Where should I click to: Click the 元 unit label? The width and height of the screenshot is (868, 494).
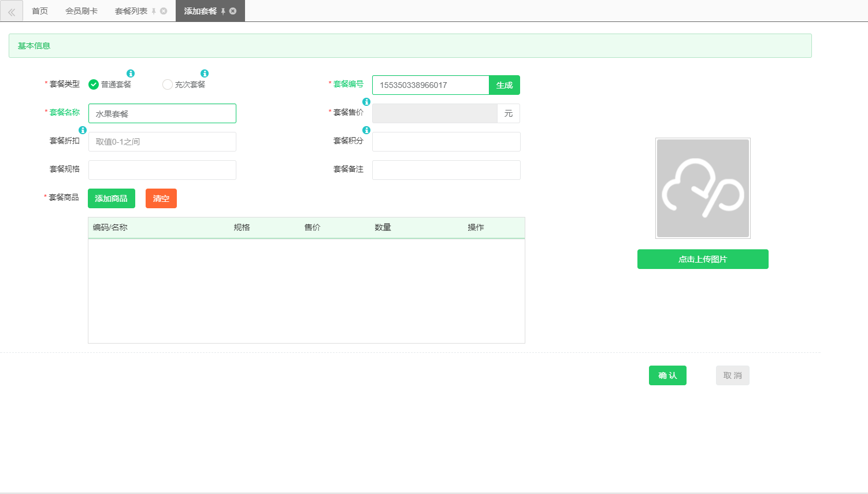[x=509, y=113]
